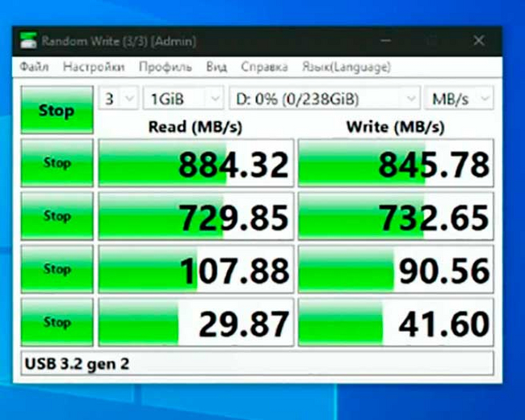Open the Язык(Language) menu

346,67
